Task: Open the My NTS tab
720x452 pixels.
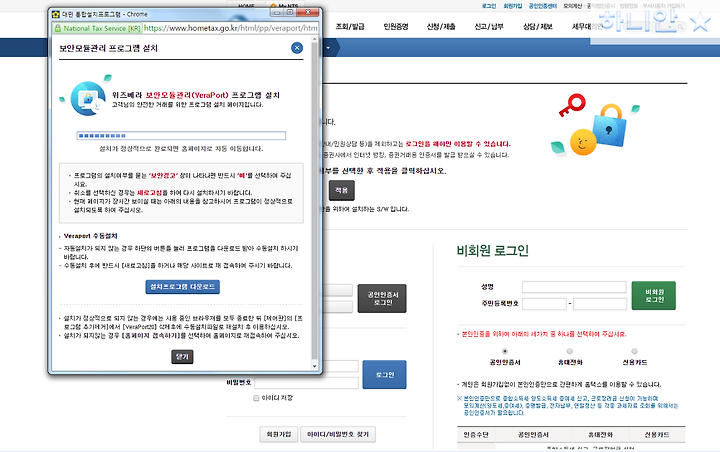Action: pos(285,6)
